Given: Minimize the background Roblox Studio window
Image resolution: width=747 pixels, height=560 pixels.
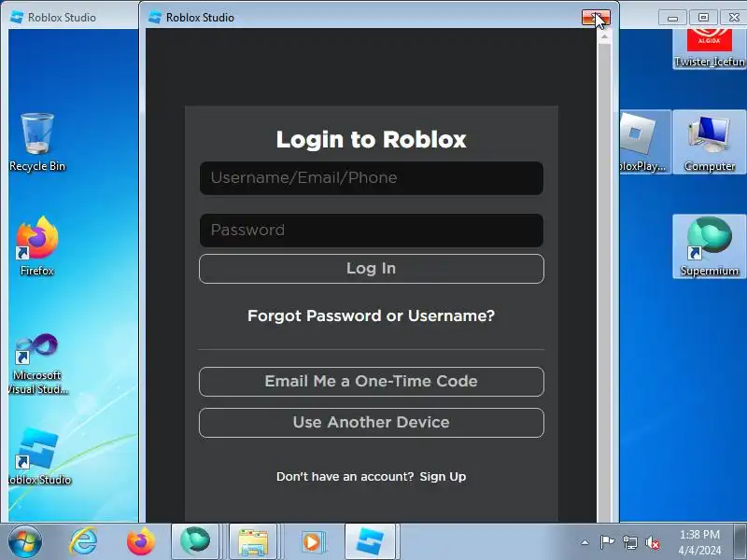Looking at the screenshot, I should 672,18.
